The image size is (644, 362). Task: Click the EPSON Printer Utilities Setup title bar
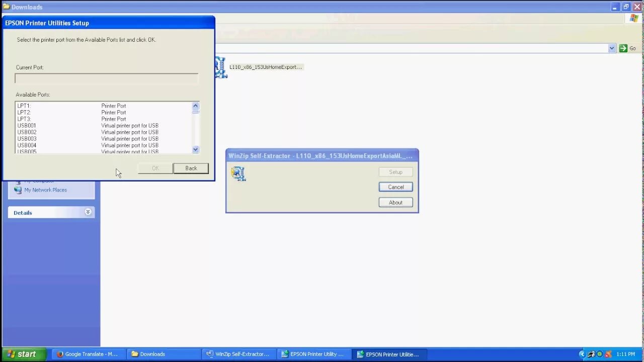[109, 23]
